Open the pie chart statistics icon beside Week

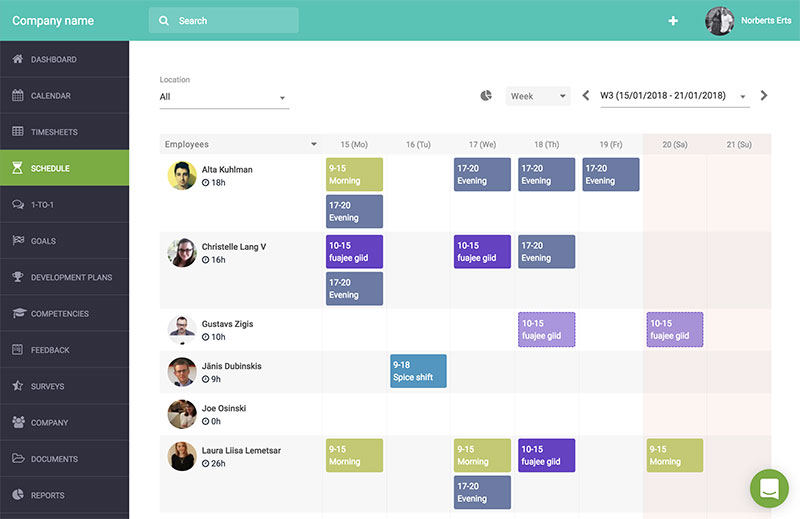[x=486, y=95]
